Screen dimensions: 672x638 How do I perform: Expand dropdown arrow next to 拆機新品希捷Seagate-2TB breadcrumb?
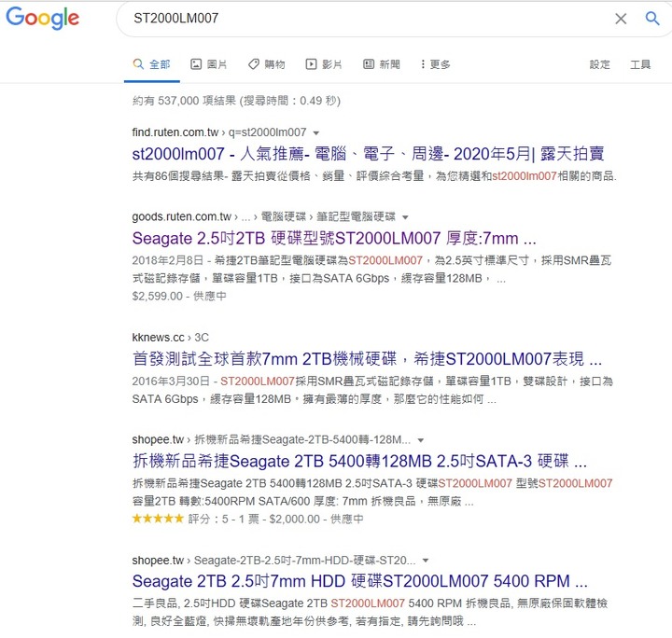point(421,440)
